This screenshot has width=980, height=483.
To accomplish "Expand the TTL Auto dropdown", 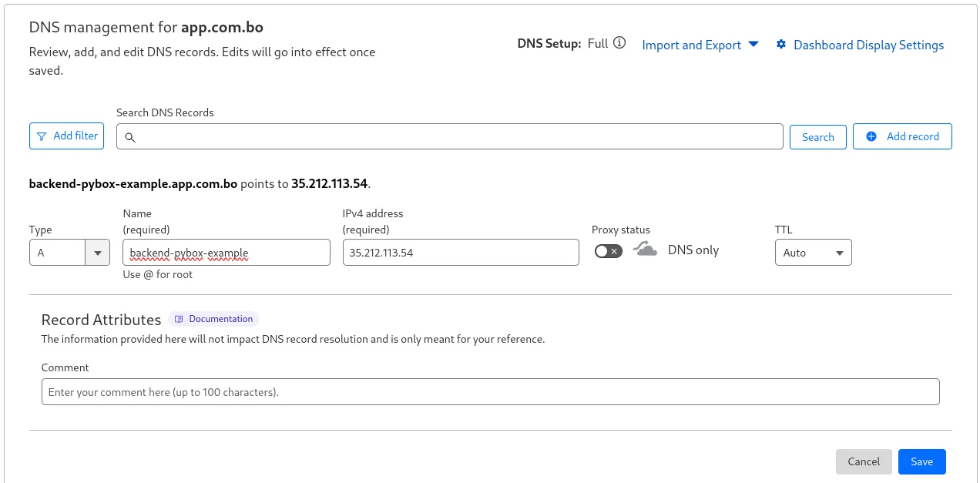I will 813,253.
